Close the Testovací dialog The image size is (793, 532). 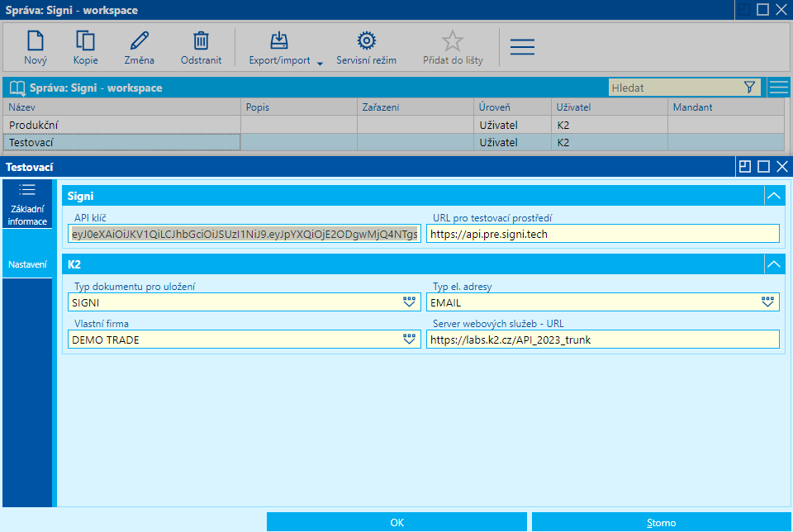pyautogui.click(x=782, y=166)
